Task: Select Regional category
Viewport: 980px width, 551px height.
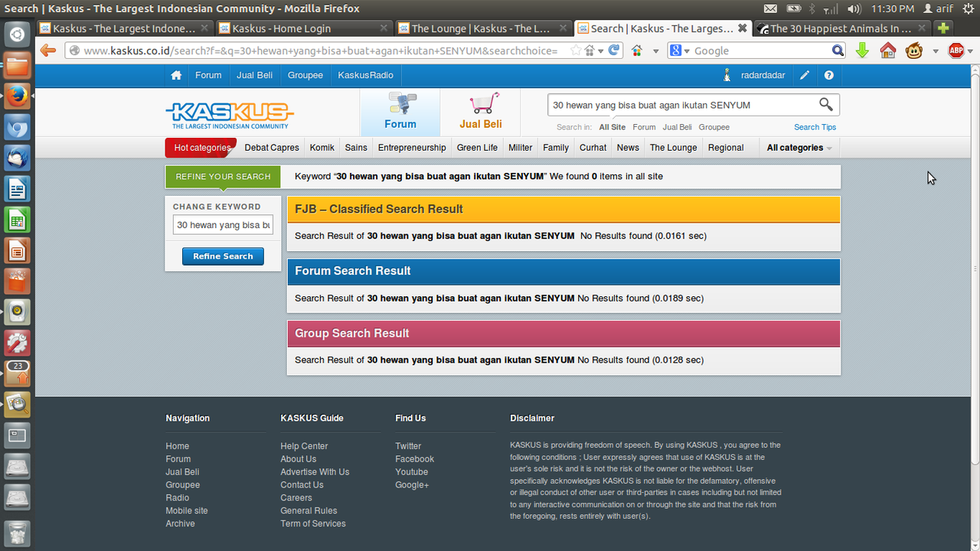Action: (x=726, y=148)
